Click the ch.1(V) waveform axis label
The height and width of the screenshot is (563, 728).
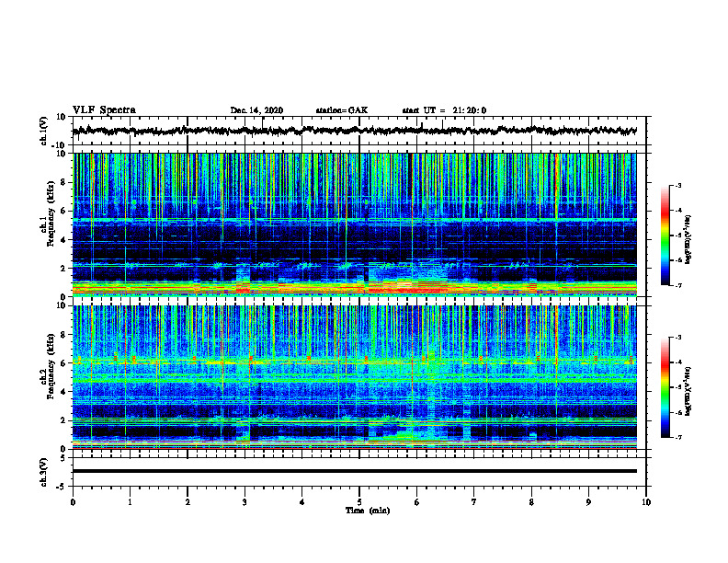(44, 131)
